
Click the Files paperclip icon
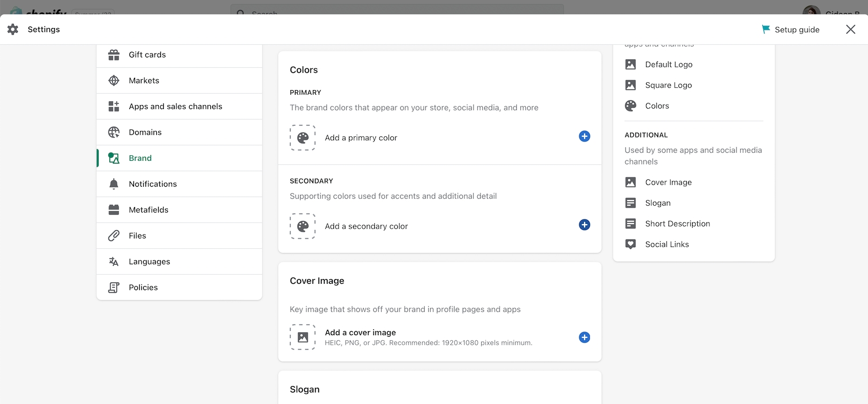click(x=114, y=236)
